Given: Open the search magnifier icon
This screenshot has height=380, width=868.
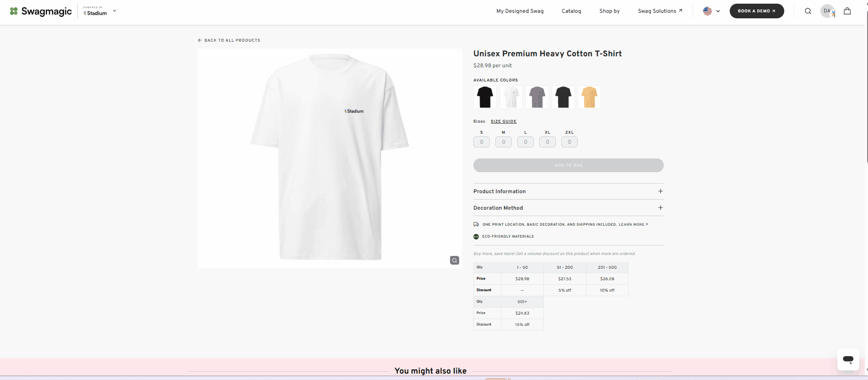Looking at the screenshot, I should click(808, 11).
